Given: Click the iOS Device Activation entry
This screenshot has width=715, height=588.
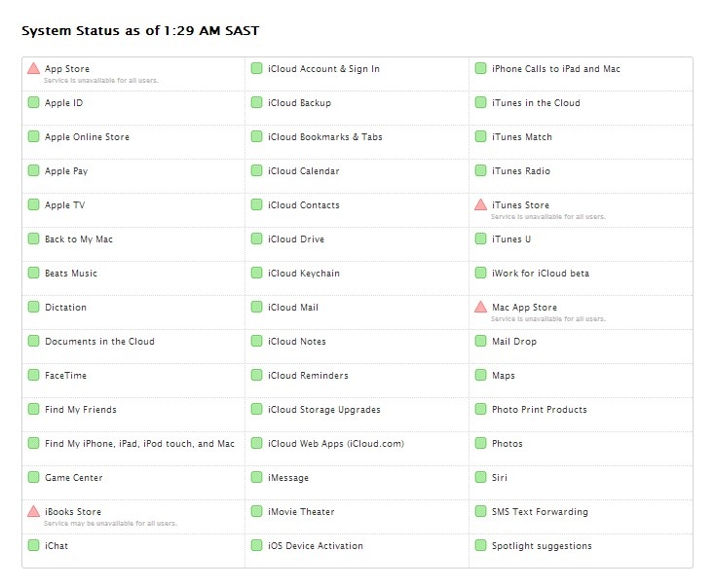Looking at the screenshot, I should [x=315, y=546].
